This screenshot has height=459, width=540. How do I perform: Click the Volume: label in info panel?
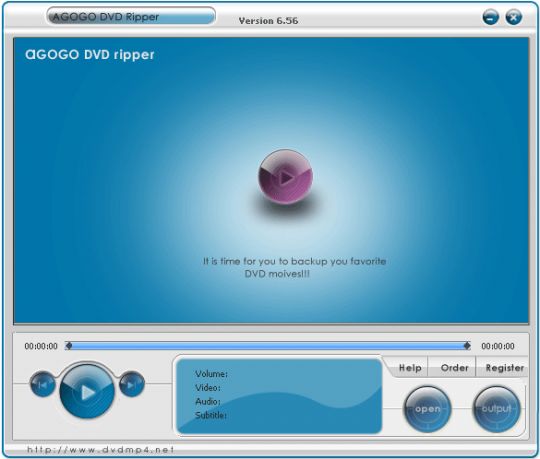211,374
